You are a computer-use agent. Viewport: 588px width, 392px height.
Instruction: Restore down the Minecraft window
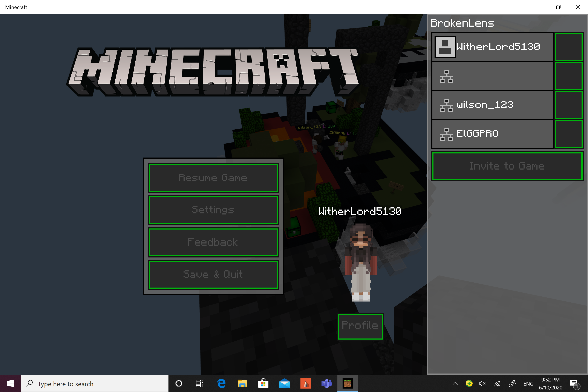click(558, 7)
